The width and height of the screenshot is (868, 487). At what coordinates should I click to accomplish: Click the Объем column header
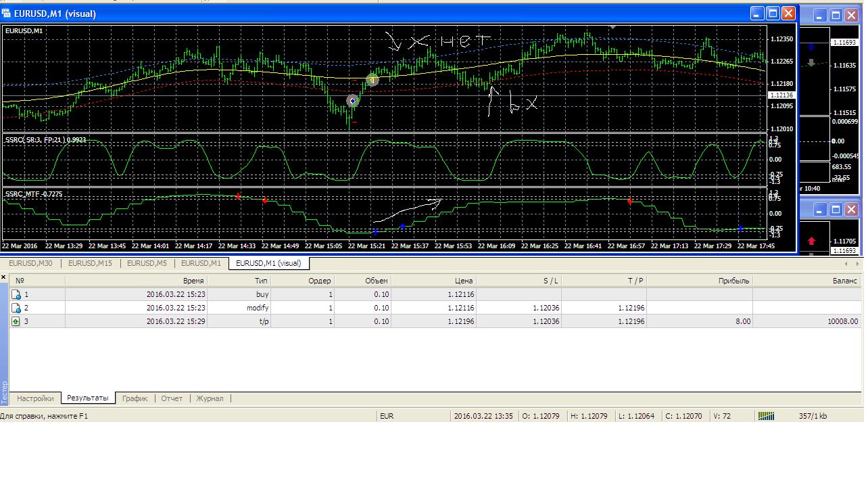[x=363, y=281]
